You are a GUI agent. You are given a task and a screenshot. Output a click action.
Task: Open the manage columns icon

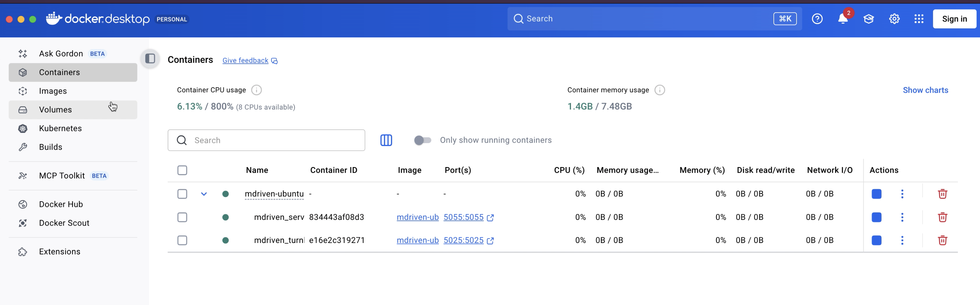click(x=386, y=140)
